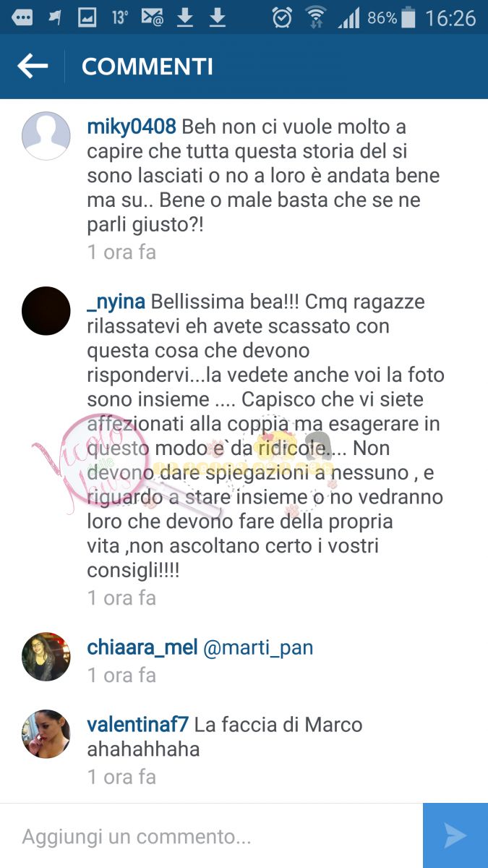Focus the Aggiungi un commento field
488x868 pixels.
[x=211, y=836]
